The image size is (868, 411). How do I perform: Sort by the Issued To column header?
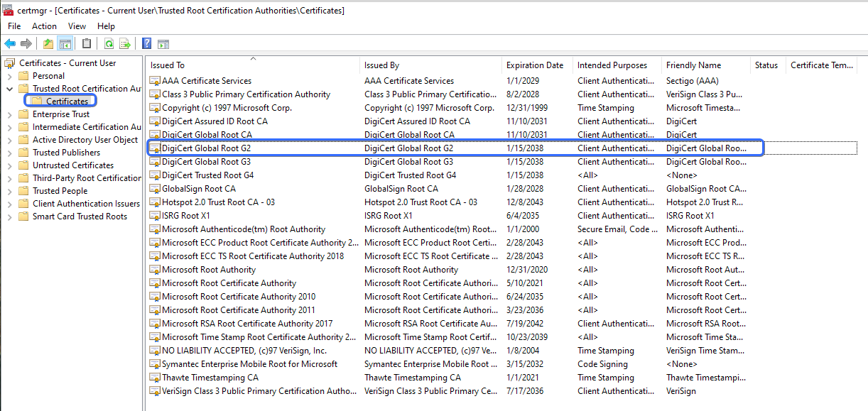168,65
